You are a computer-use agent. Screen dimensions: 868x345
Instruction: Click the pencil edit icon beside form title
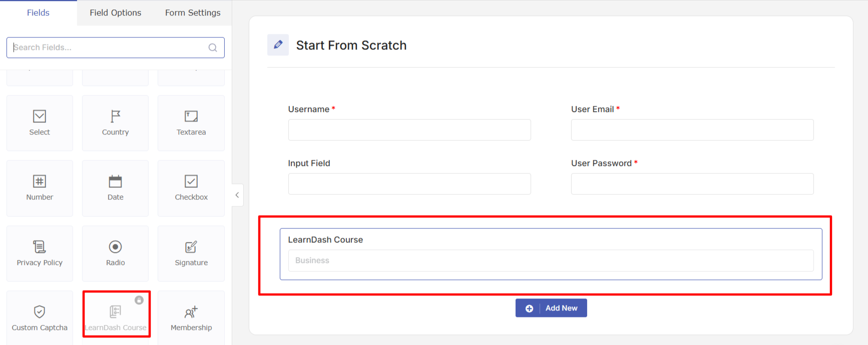pyautogui.click(x=278, y=45)
